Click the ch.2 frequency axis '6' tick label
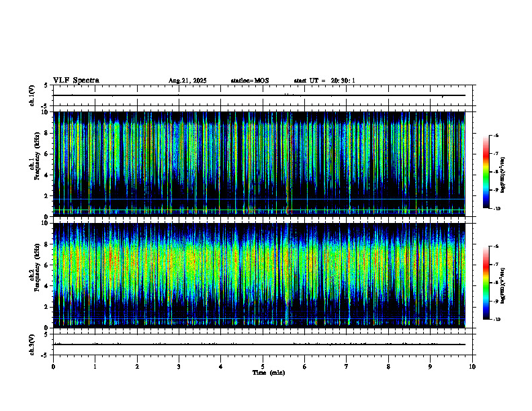 click(x=47, y=265)
